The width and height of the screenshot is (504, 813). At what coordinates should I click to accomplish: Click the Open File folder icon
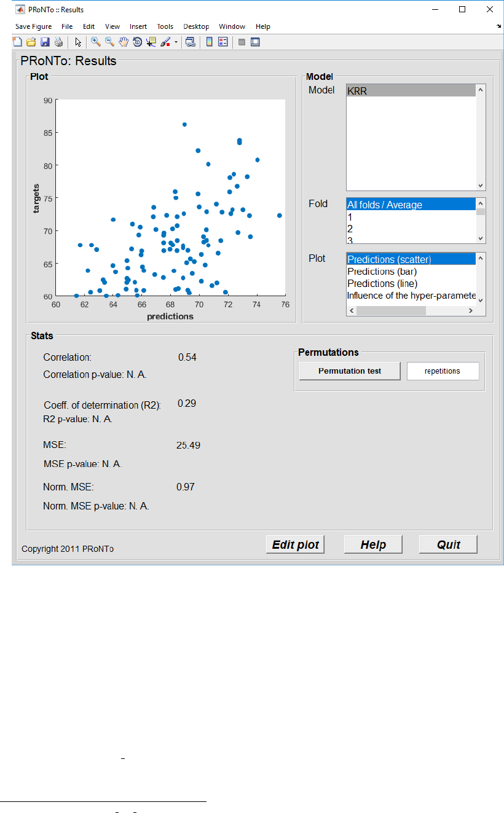pos(31,42)
